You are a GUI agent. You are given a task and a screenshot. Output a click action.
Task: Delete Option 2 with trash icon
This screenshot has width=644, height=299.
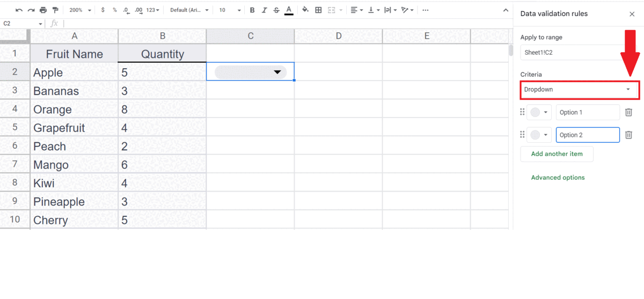pos(628,135)
